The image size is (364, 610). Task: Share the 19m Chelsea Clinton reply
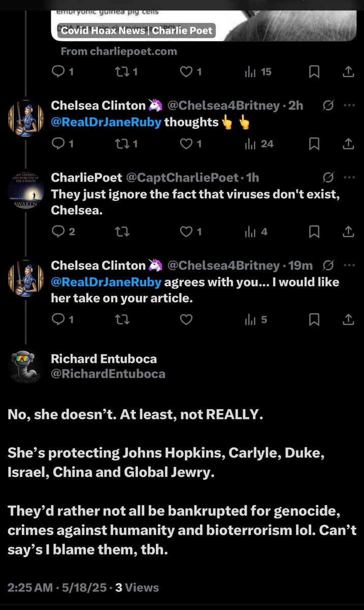[348, 319]
